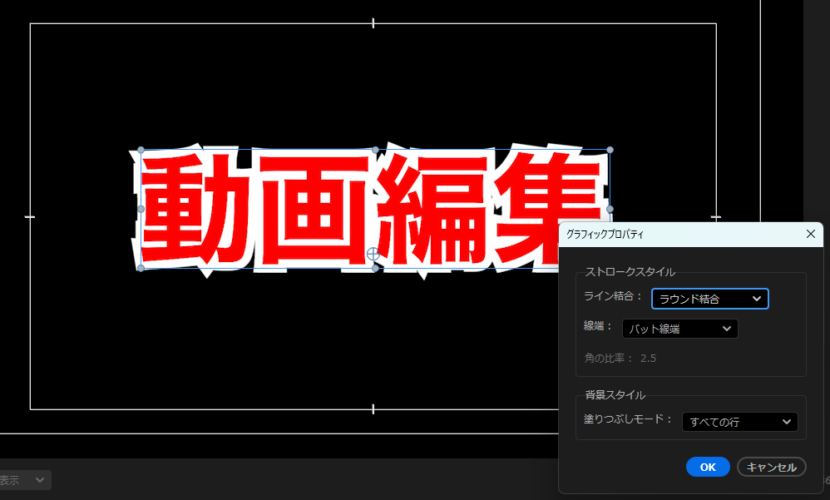Image resolution: width=830 pixels, height=500 pixels.
Task: Click the 背景スタイル section heading
Action: 615,395
